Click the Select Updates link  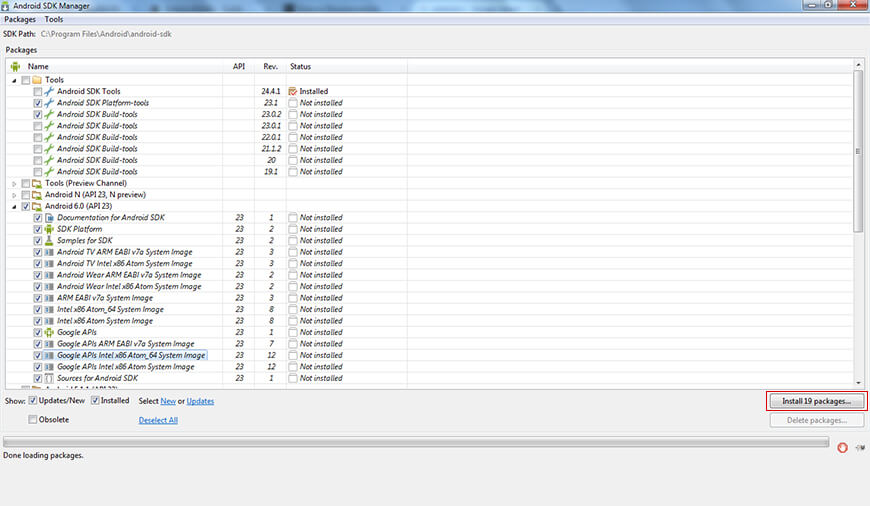[200, 401]
